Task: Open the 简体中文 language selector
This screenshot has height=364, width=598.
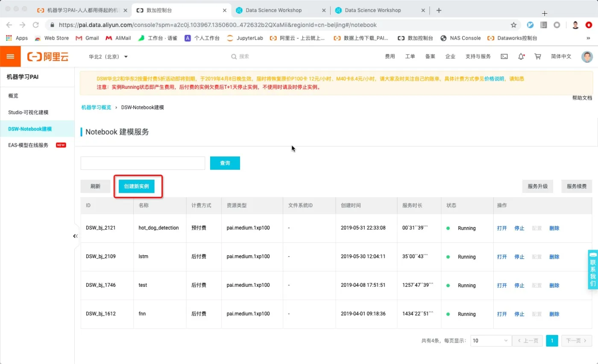Action: (561, 56)
